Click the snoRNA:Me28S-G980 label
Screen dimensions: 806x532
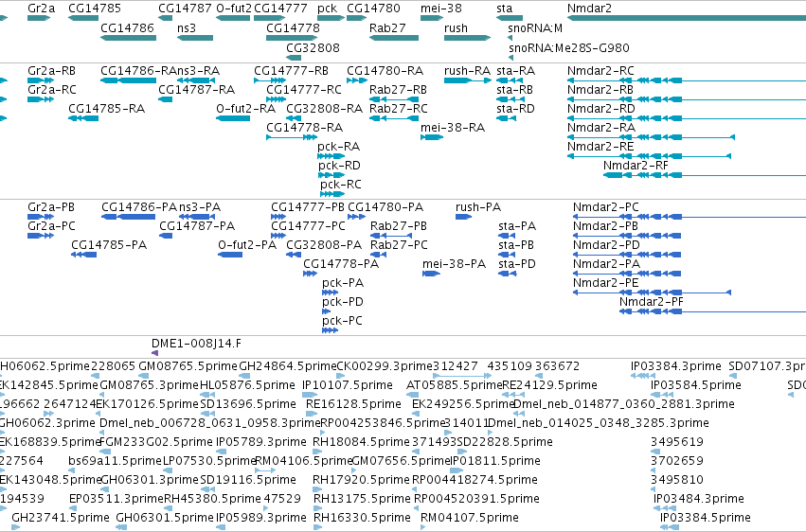click(x=569, y=47)
